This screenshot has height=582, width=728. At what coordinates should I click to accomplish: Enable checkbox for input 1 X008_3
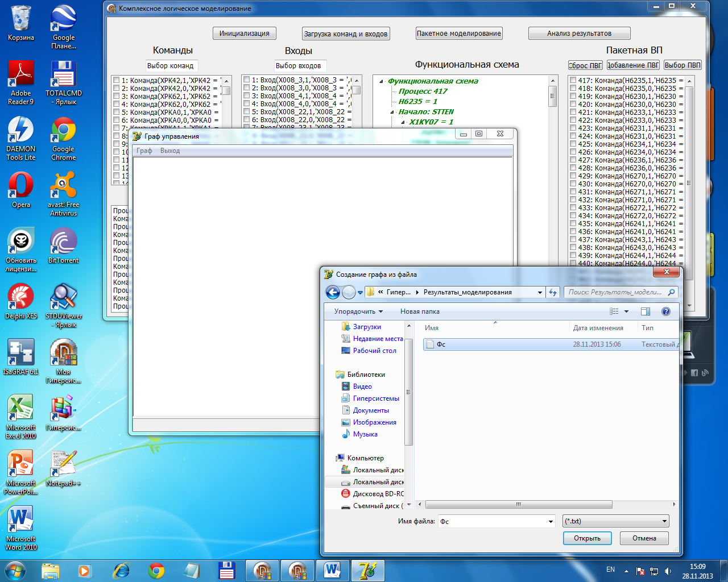tap(246, 80)
